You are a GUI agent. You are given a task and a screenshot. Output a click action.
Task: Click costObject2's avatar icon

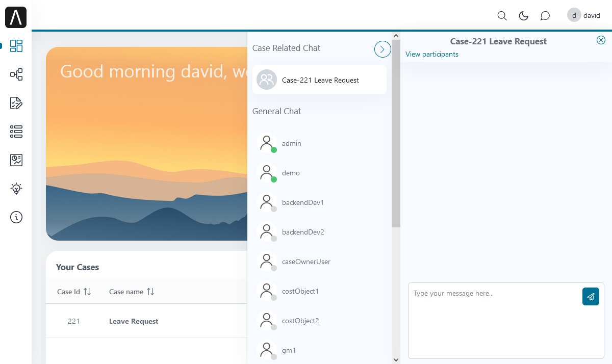point(267,321)
